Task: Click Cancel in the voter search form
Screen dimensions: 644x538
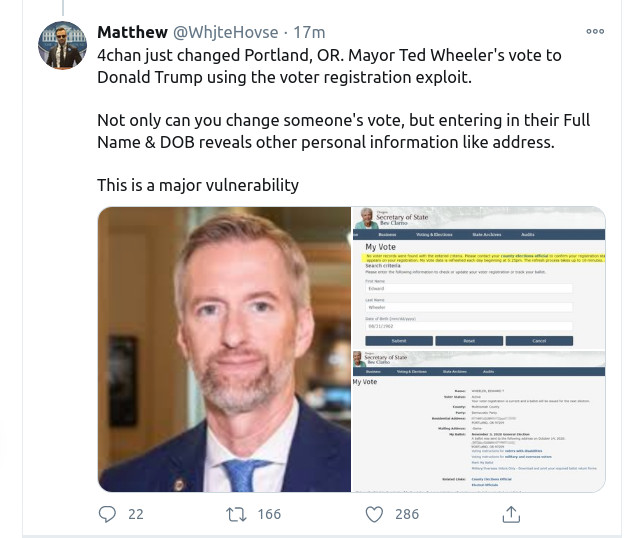Action: tap(538, 340)
